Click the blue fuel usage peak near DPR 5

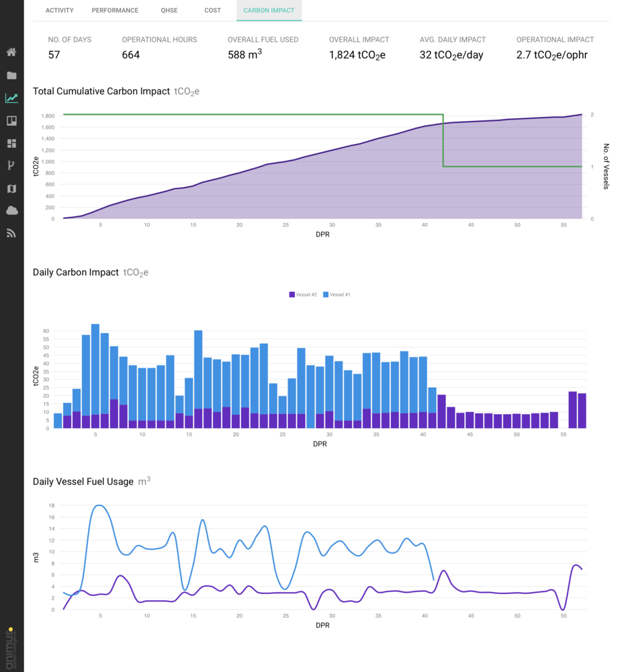(99, 505)
